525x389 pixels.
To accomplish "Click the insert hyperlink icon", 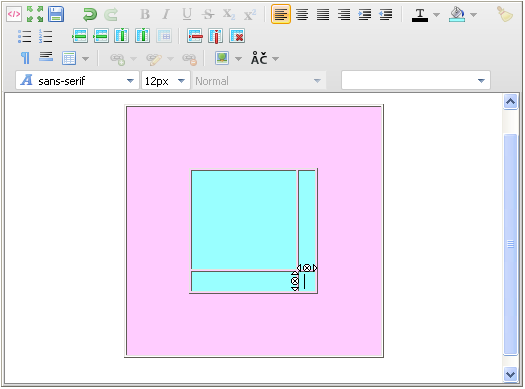I will pyautogui.click(x=118, y=59).
